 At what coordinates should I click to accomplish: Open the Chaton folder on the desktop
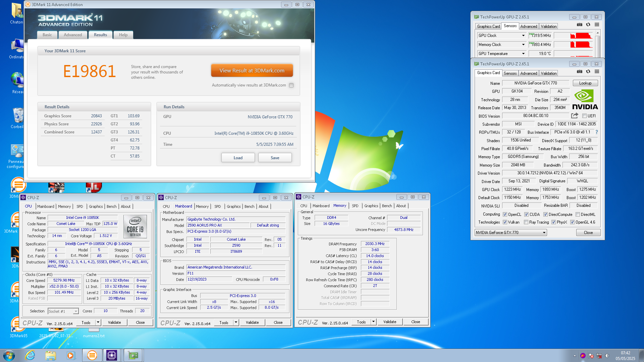(16, 13)
